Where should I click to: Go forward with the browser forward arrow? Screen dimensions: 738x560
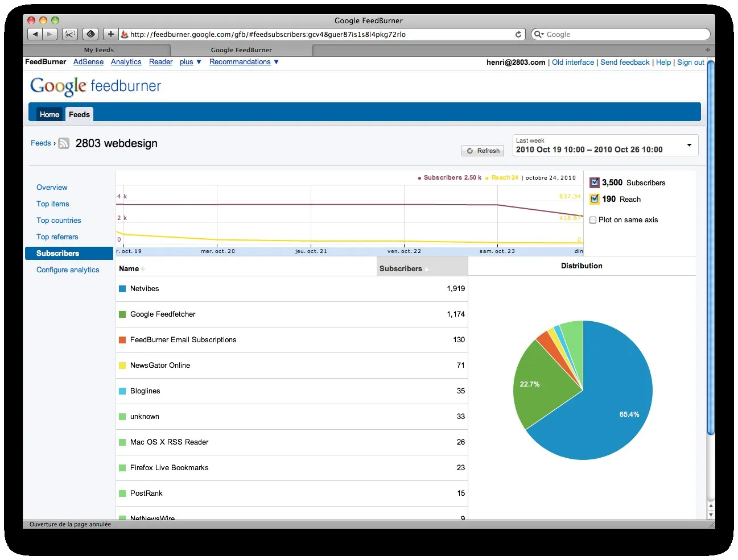click(50, 34)
